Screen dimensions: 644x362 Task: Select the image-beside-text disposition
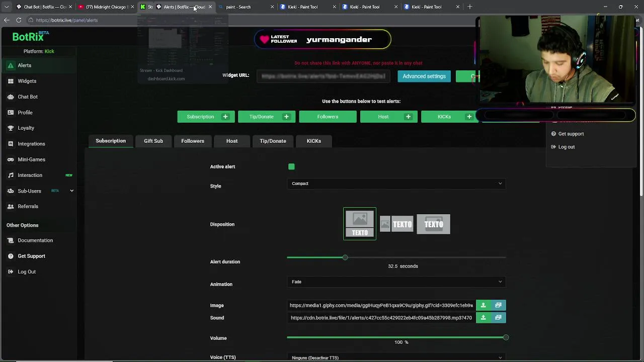point(396,224)
